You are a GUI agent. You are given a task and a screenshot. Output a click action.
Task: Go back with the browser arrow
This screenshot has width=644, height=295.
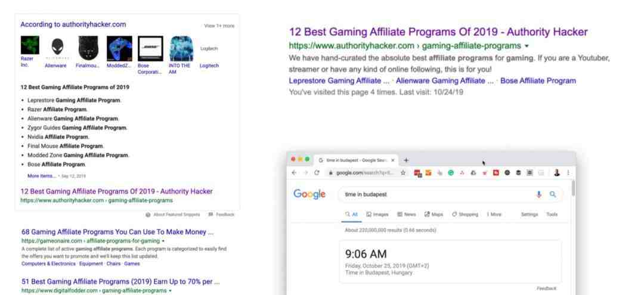pos(294,173)
